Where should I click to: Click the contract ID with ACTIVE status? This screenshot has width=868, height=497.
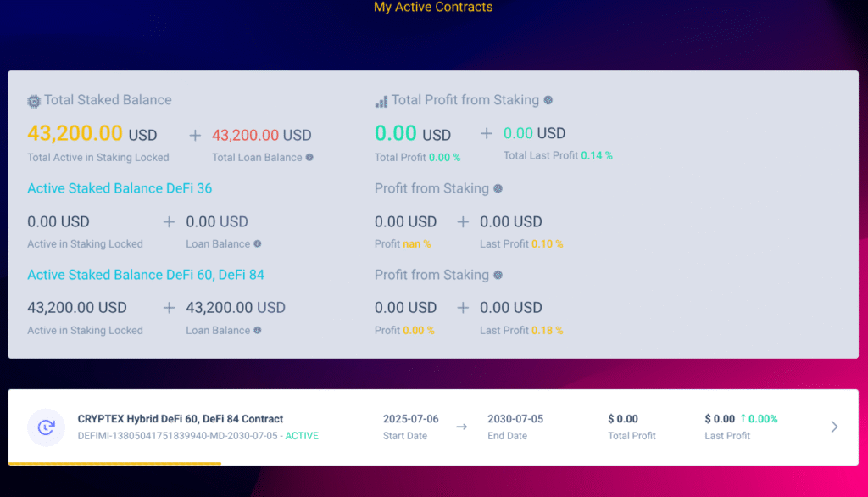[x=198, y=436]
